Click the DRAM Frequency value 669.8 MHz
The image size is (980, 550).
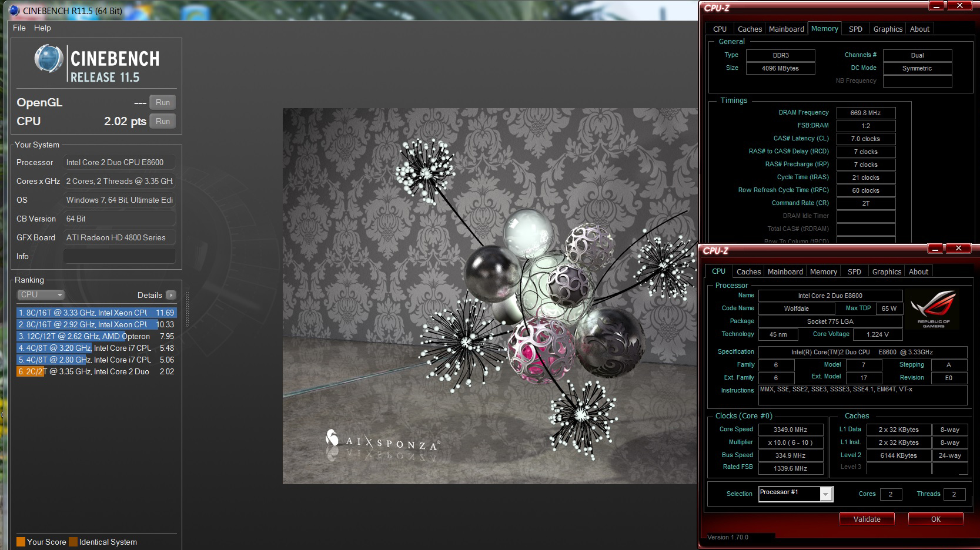865,113
